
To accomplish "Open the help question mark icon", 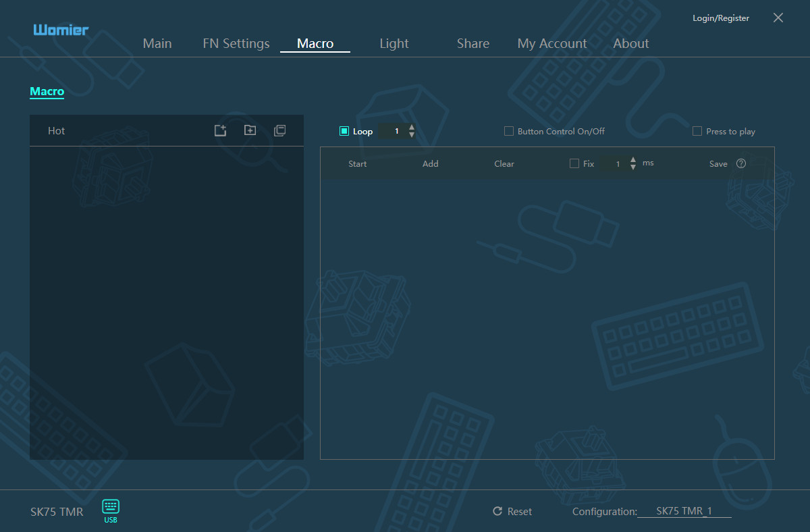I will pyautogui.click(x=741, y=163).
